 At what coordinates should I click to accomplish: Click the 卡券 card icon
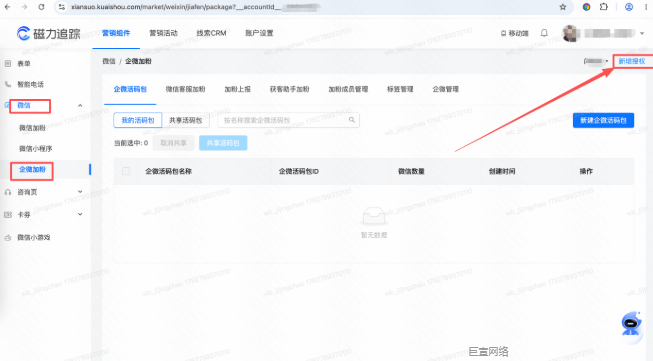coord(8,214)
